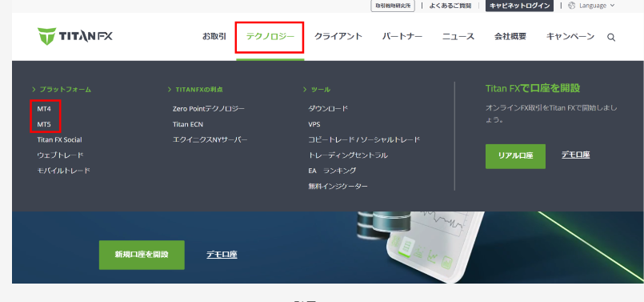Expand the プラットフォーム section chevron

[x=34, y=89]
